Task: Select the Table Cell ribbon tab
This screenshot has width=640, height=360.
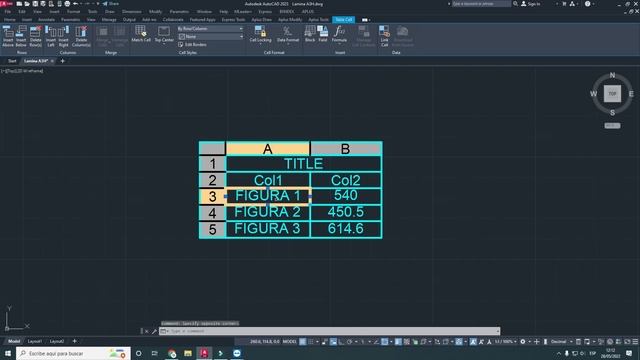Action: click(x=344, y=20)
